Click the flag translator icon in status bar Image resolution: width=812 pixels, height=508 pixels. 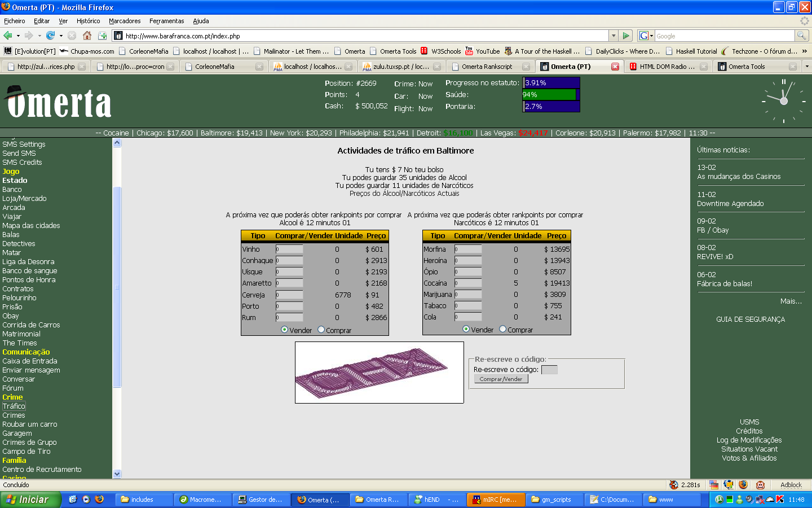click(x=714, y=485)
